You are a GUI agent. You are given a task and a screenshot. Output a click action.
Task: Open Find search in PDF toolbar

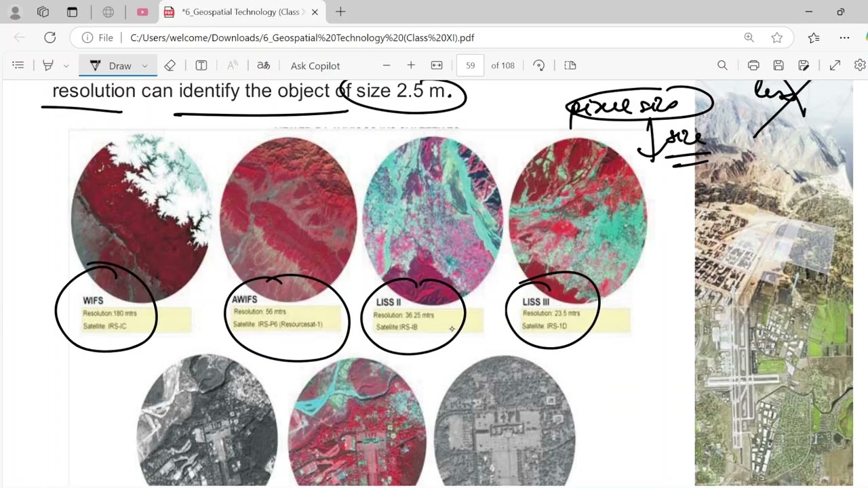(722, 65)
